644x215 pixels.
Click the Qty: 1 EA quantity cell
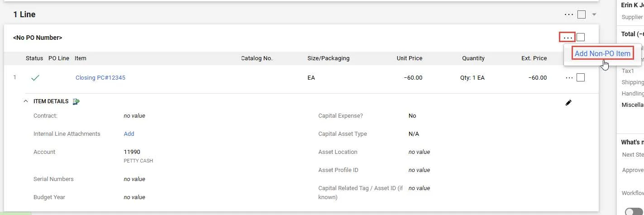[472, 78]
